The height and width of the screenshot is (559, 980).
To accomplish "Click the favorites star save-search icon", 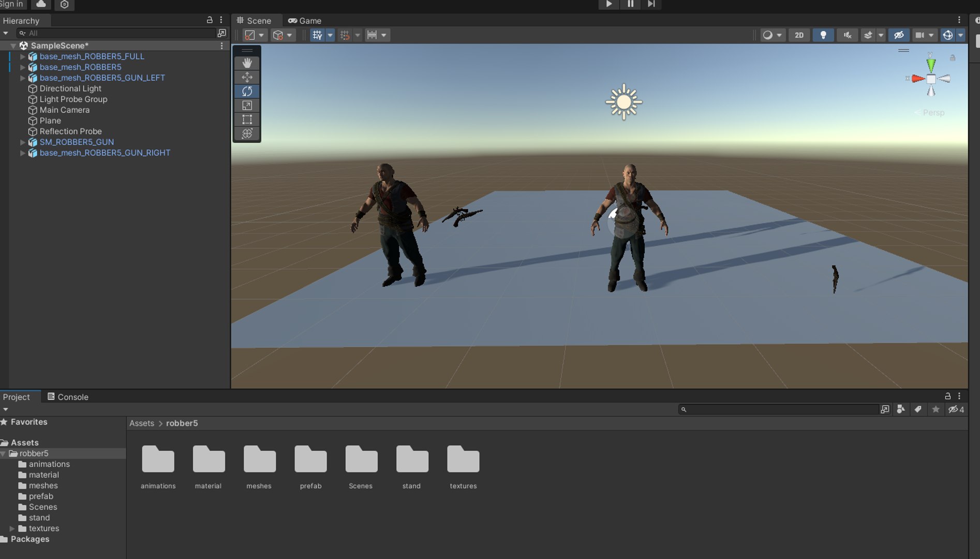I will (936, 409).
